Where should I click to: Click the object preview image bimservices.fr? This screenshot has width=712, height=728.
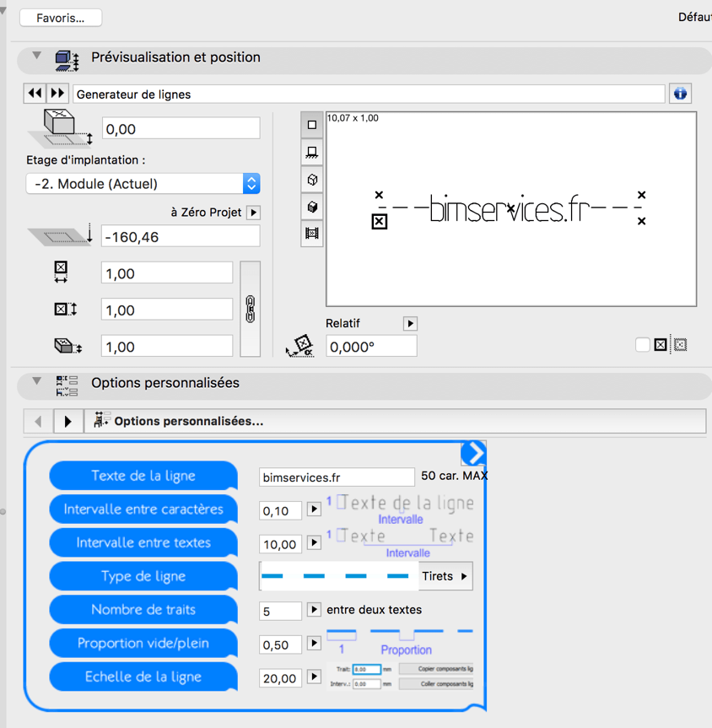point(511,209)
